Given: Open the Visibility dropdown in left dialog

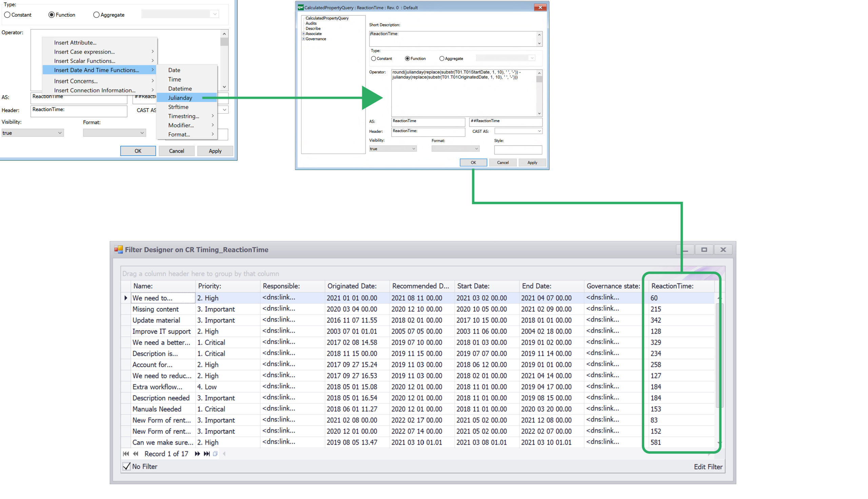Looking at the screenshot, I should (32, 133).
